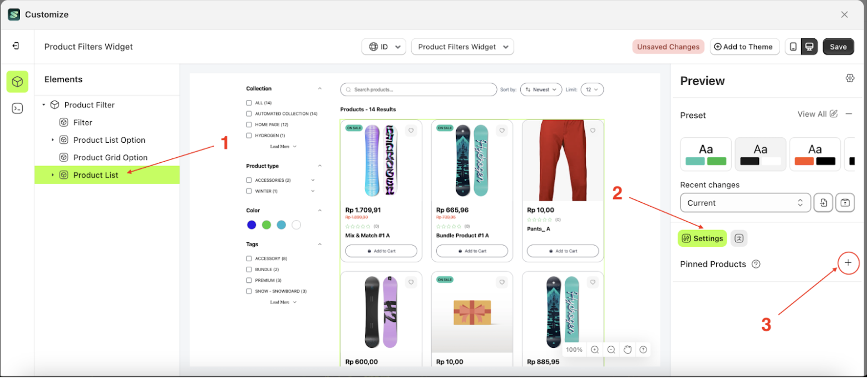Viewport: 868px width, 379px height.
Task: Add a pinned product with plus icon
Action: [x=848, y=263]
